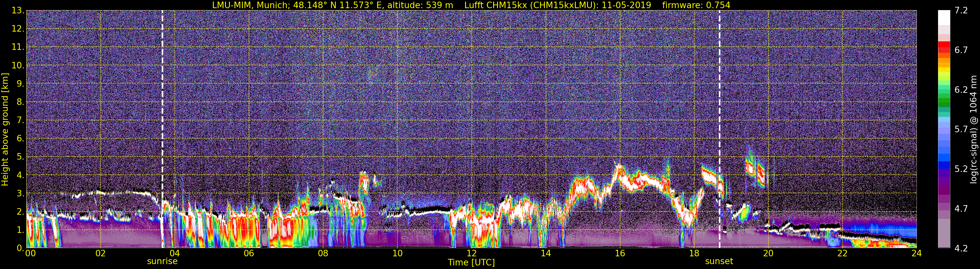Click the colorbar value '7.2'

coord(961,11)
